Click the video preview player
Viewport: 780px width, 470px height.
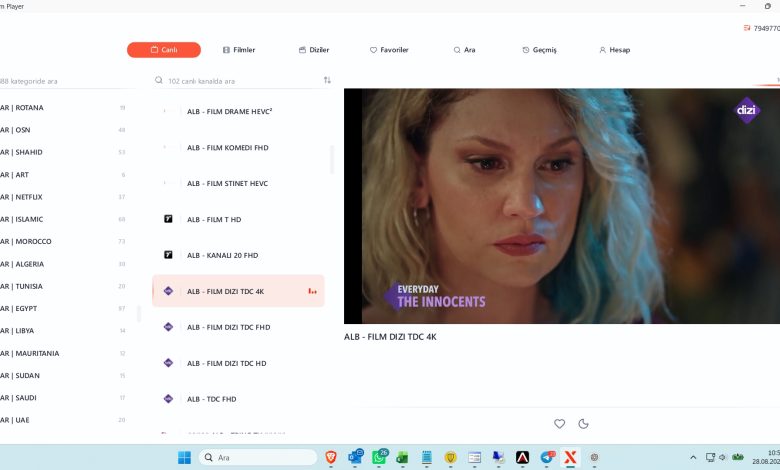[562, 206]
